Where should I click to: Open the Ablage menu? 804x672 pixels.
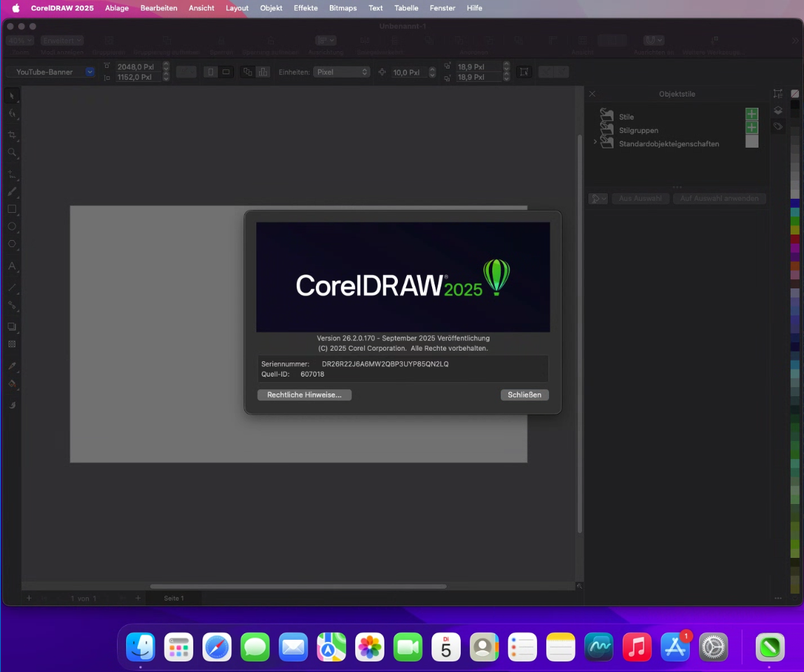click(x=117, y=8)
